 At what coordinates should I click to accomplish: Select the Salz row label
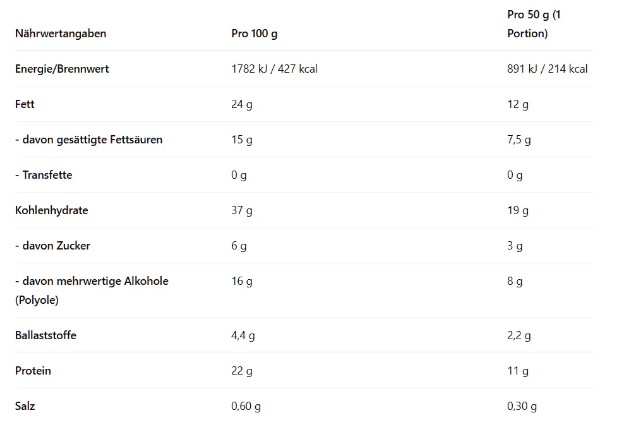pyautogui.click(x=26, y=406)
